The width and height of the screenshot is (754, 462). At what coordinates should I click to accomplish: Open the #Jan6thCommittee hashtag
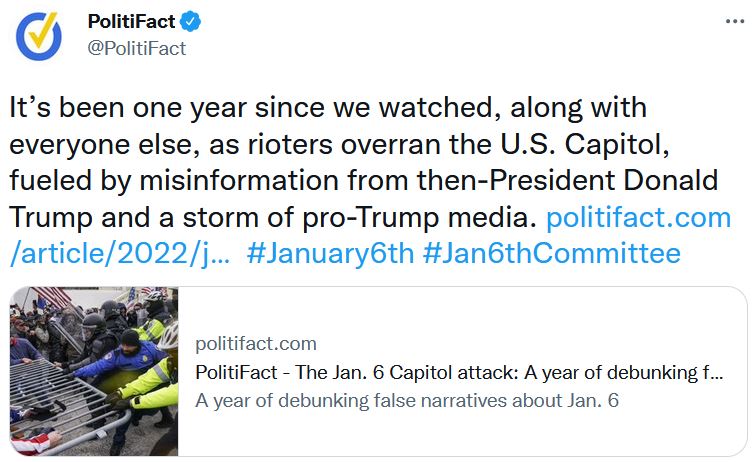point(551,252)
